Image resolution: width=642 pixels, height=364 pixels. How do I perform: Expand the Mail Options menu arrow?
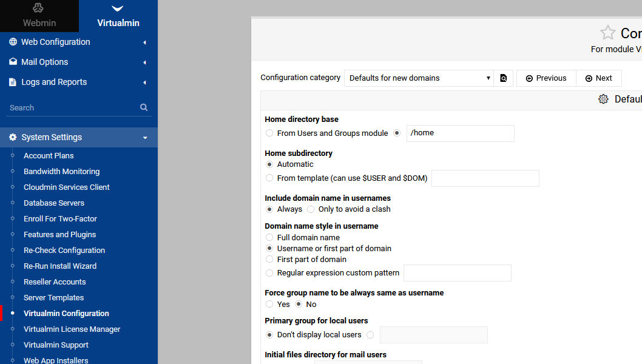[x=144, y=62]
